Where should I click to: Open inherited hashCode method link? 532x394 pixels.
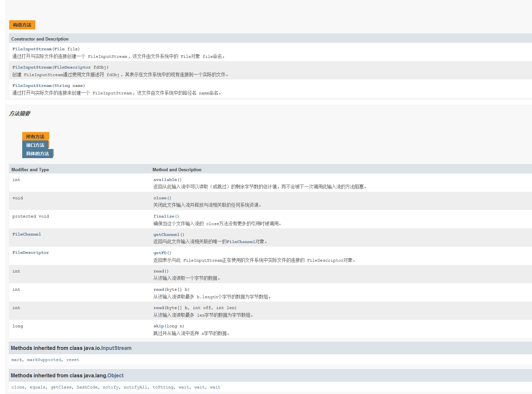point(87,387)
